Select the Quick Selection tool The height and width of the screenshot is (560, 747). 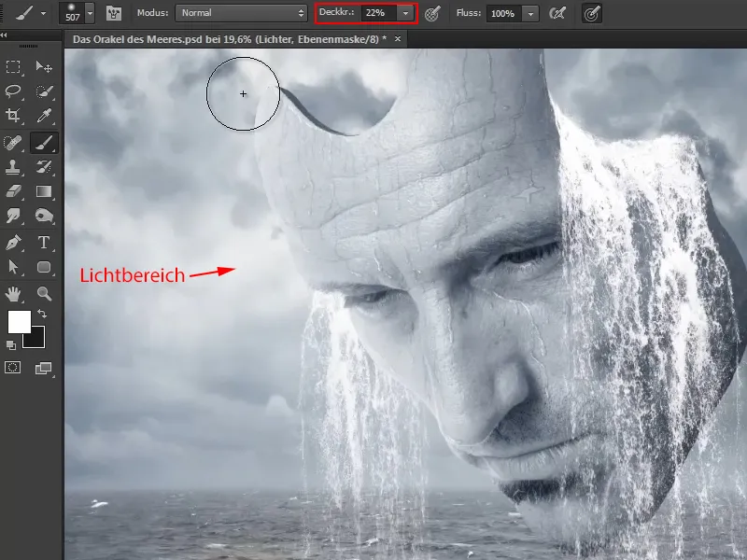pyautogui.click(x=44, y=91)
